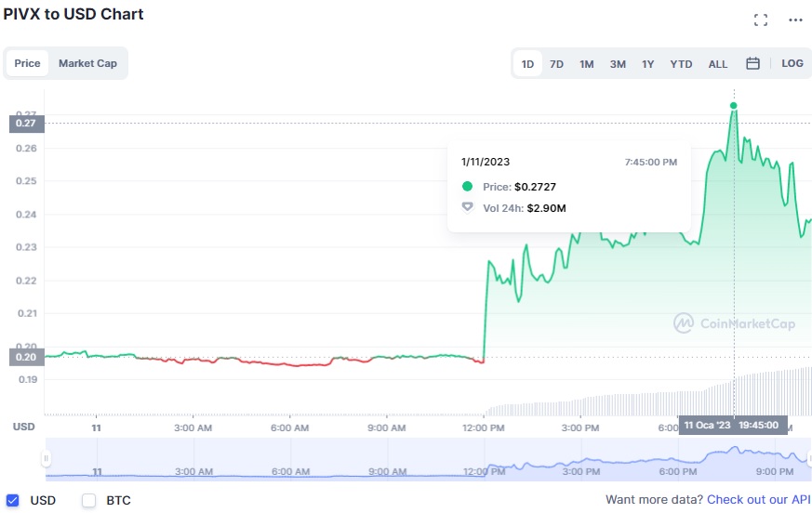Click the tooltip price $0.2727
The height and width of the screenshot is (513, 812).
(x=535, y=187)
